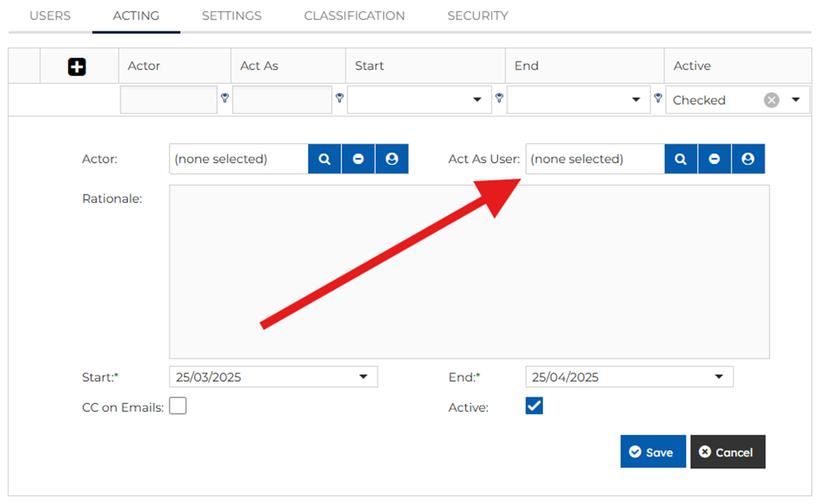Viewport: 820px width, 504px height.
Task: Expand the Start date dropdown 25/03/2025
Action: [363, 377]
